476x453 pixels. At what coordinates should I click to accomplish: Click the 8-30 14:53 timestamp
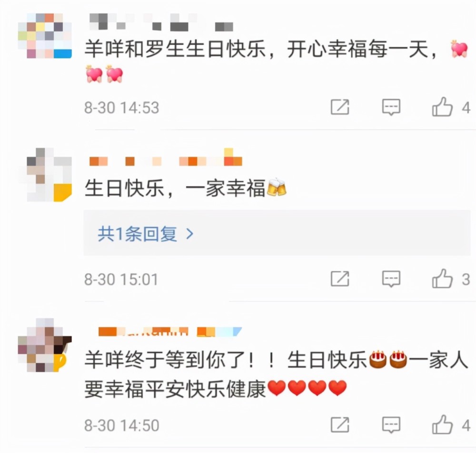(x=122, y=108)
